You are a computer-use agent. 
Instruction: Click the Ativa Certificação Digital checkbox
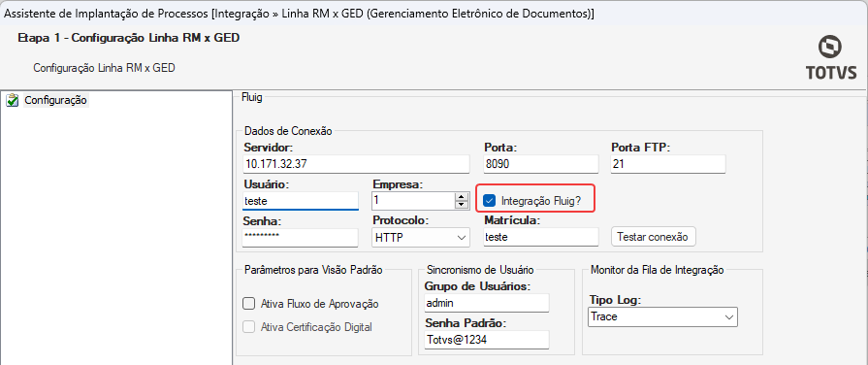pos(249,327)
